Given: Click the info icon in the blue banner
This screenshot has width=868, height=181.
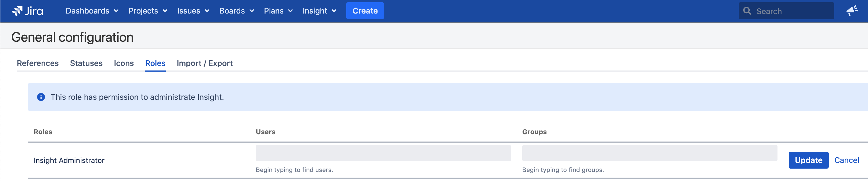Looking at the screenshot, I should coord(41,97).
